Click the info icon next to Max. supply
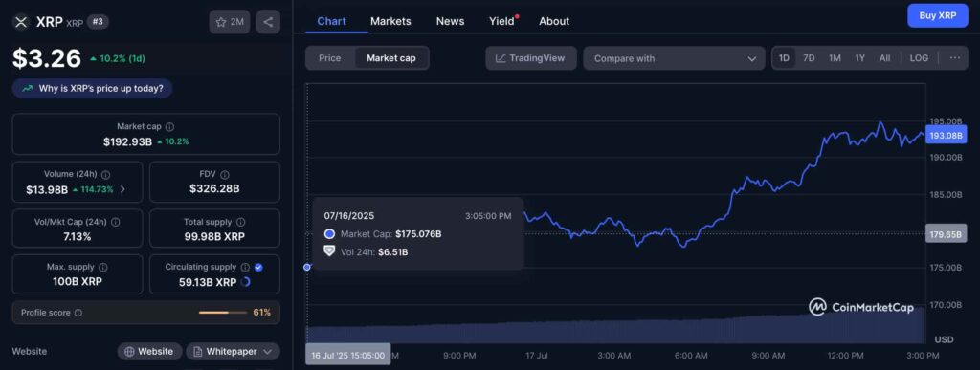The height and width of the screenshot is (370, 980). point(103,267)
